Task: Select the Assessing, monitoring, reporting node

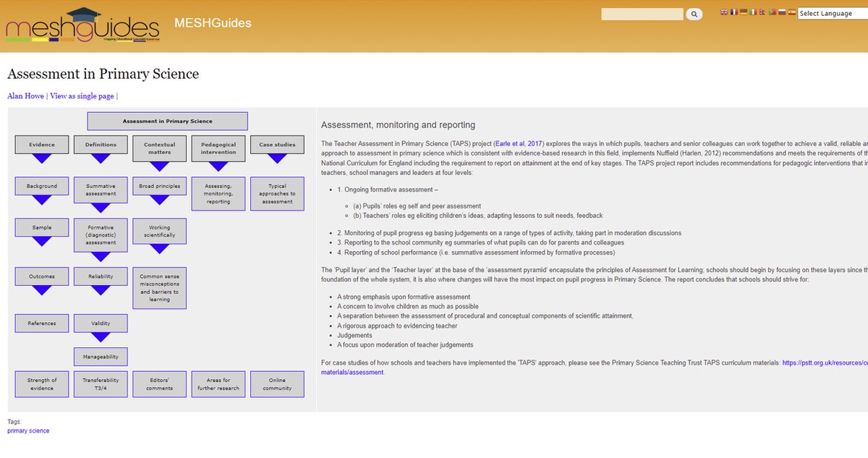Action: pos(218,194)
